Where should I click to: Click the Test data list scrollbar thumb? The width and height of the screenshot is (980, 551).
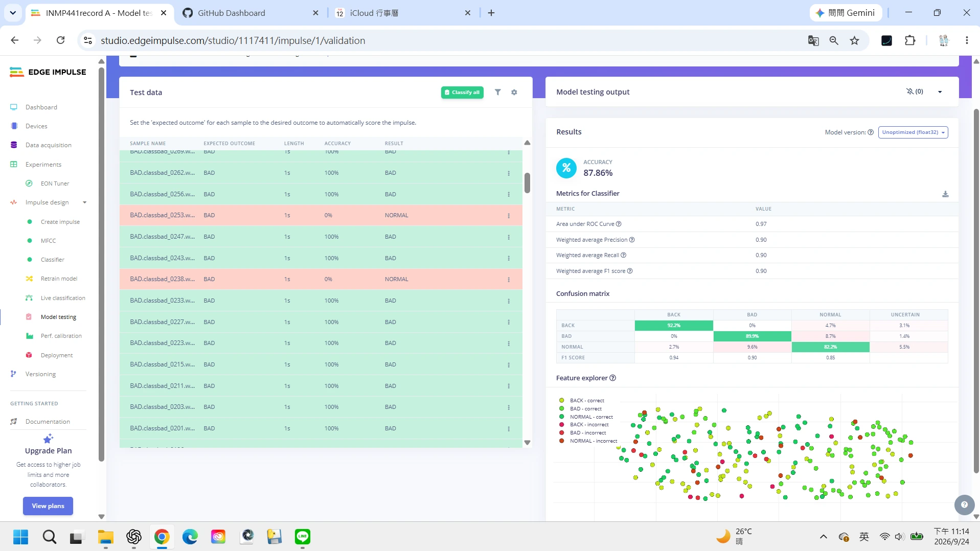[527, 182]
